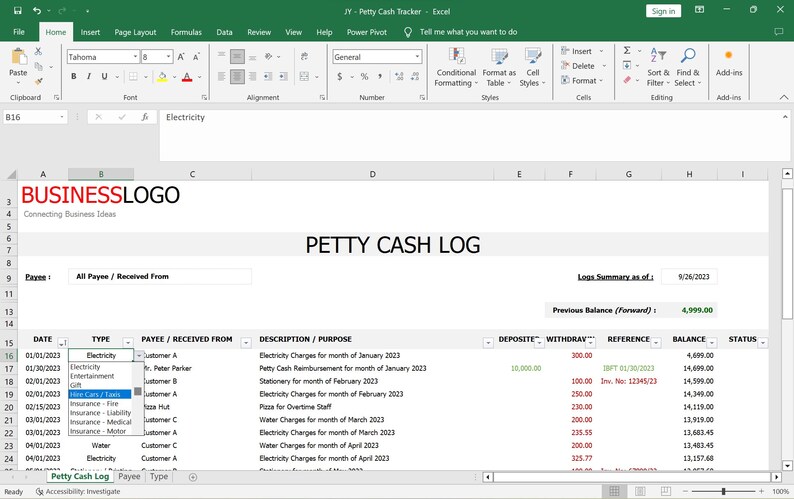This screenshot has height=499, width=794.
Task: Switch to the Payee sheet tab
Action: pyautogui.click(x=129, y=476)
